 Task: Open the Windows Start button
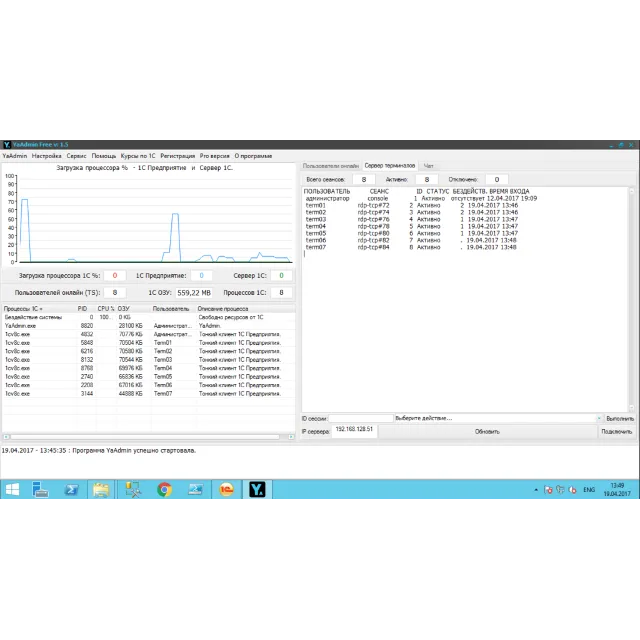(x=12, y=489)
